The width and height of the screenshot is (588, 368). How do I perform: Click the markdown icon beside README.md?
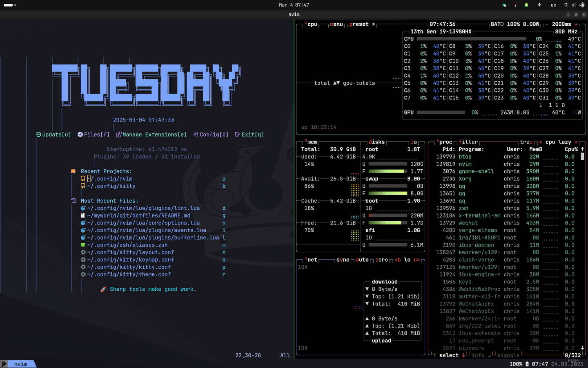pos(83,215)
